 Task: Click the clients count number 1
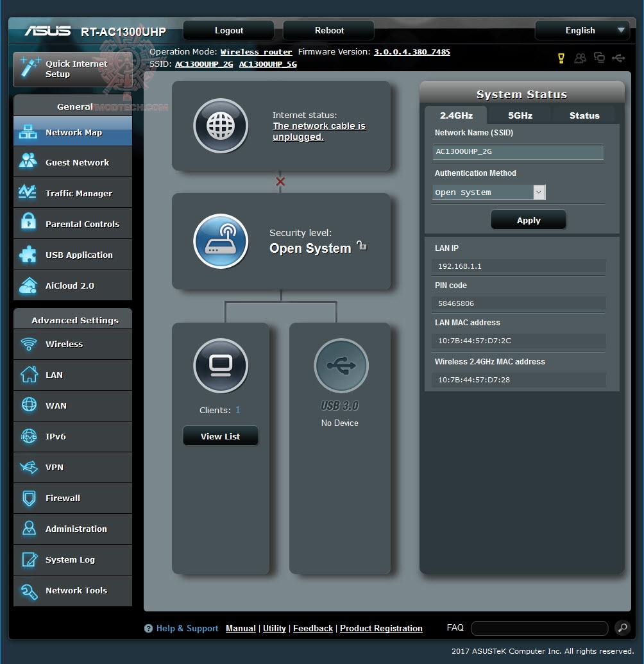coord(238,410)
